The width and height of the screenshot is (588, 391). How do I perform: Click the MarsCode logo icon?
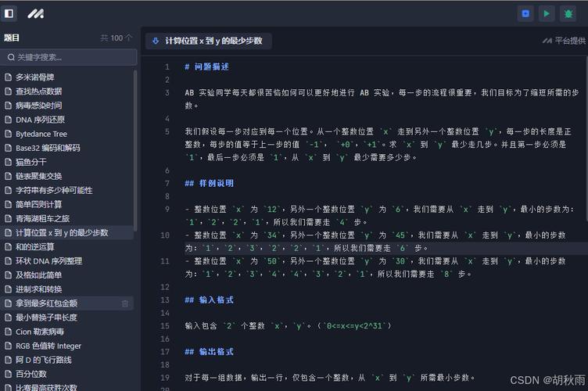click(36, 14)
